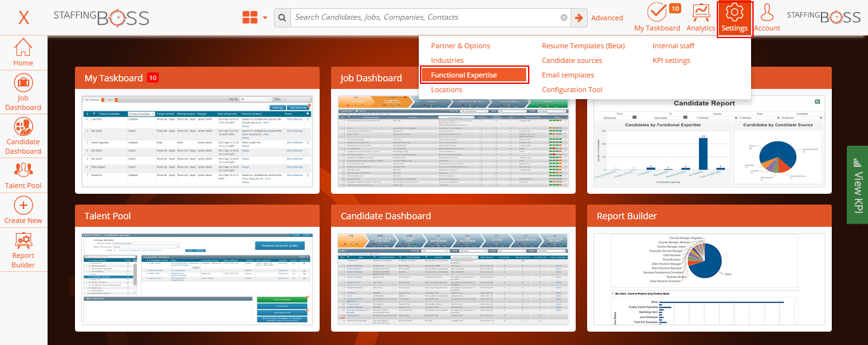
Task: Open the Candidate Report preview thumbnail
Action: pyautogui.click(x=709, y=141)
